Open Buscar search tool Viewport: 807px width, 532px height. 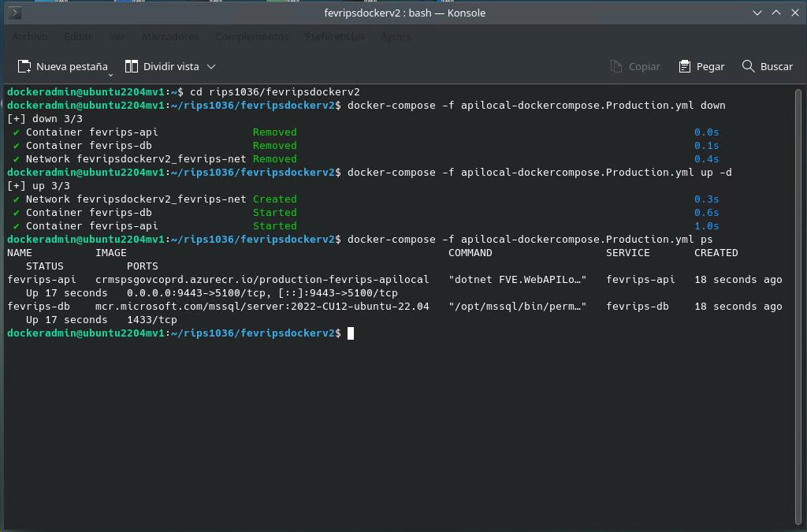point(767,66)
